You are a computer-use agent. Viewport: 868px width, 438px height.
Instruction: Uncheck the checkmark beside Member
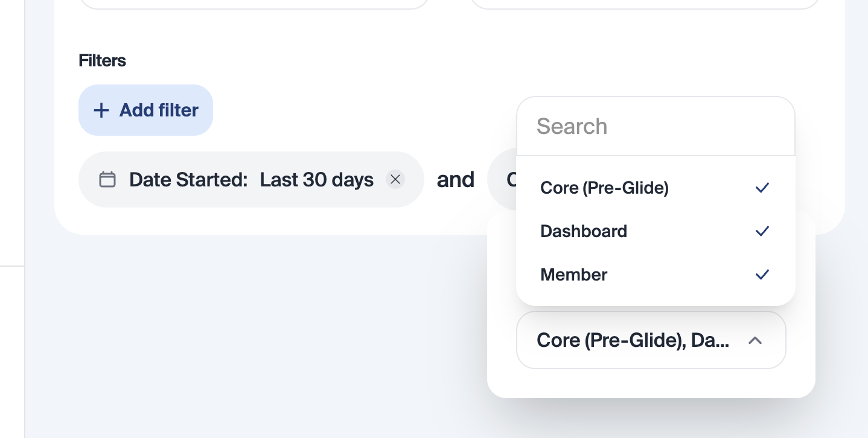[762, 275]
